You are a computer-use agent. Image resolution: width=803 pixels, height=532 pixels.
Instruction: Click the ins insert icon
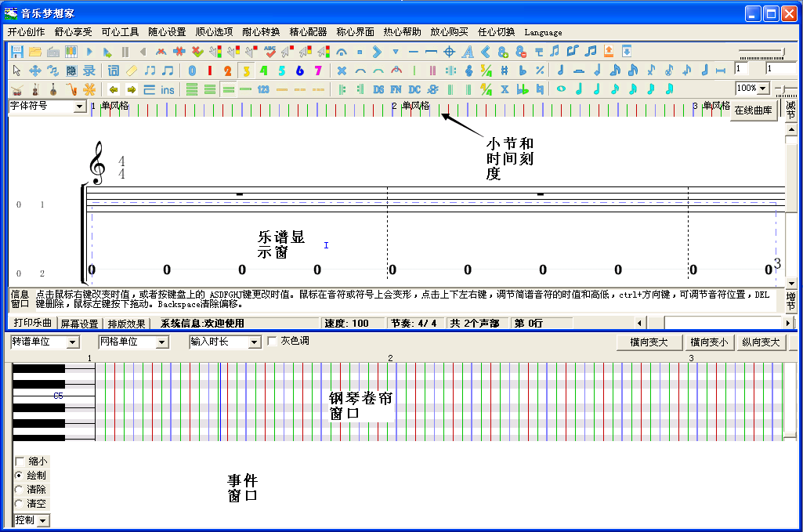coord(168,90)
